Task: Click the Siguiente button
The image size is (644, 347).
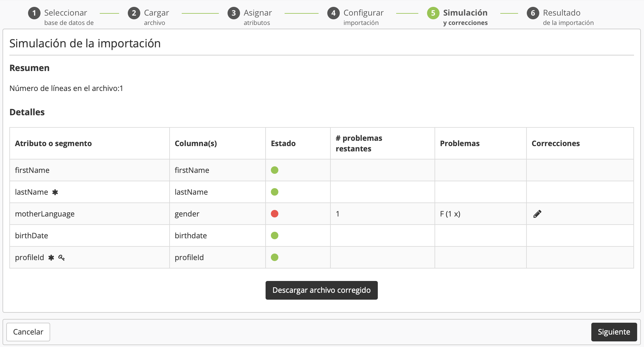Action: tap(614, 332)
